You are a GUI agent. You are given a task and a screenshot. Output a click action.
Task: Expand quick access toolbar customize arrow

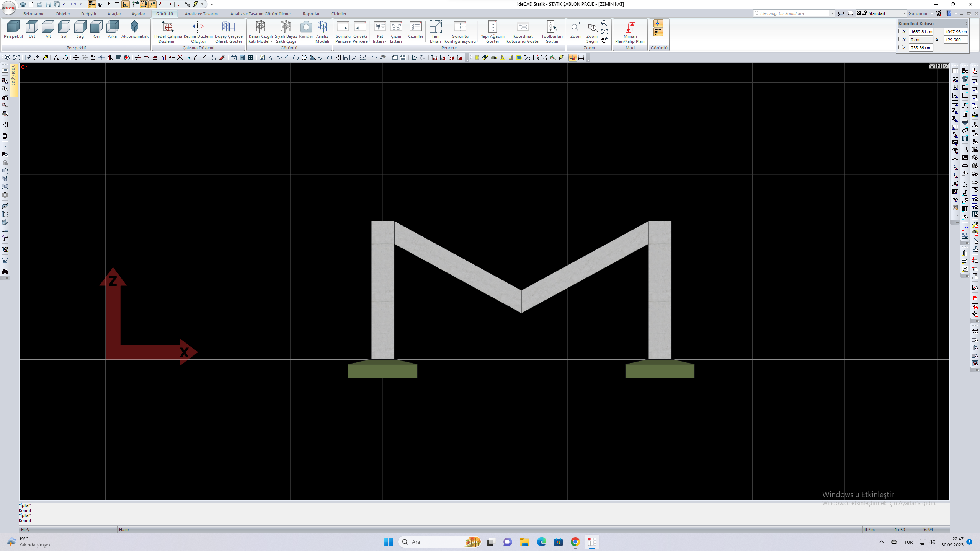click(212, 4)
